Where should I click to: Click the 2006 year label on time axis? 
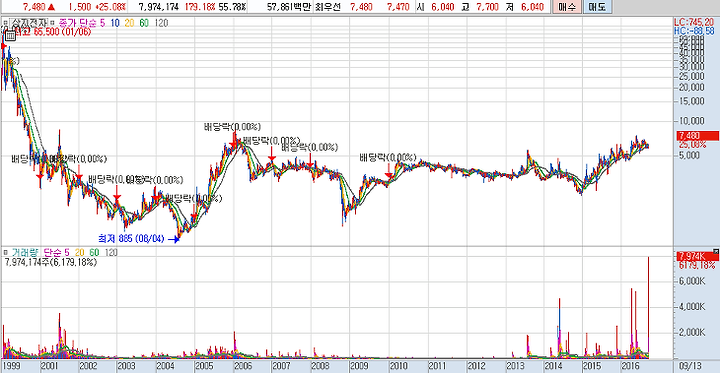click(x=242, y=366)
